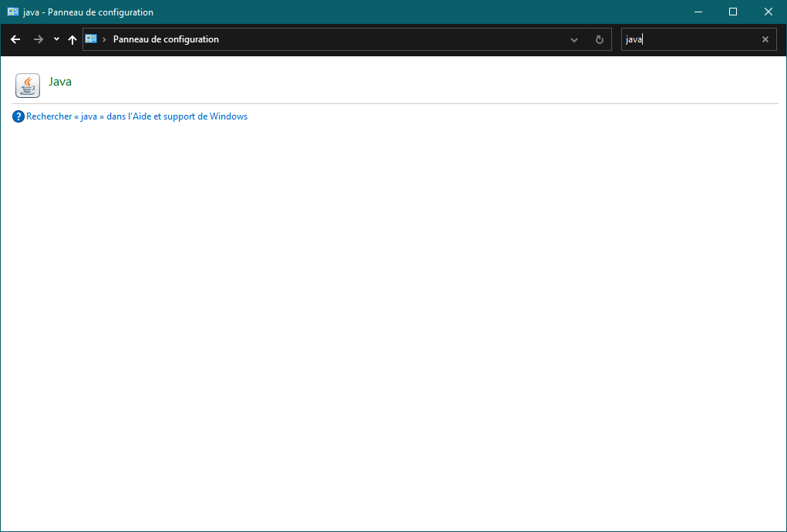The width and height of the screenshot is (787, 532).
Task: Go back with the left arrow
Action: tap(15, 39)
